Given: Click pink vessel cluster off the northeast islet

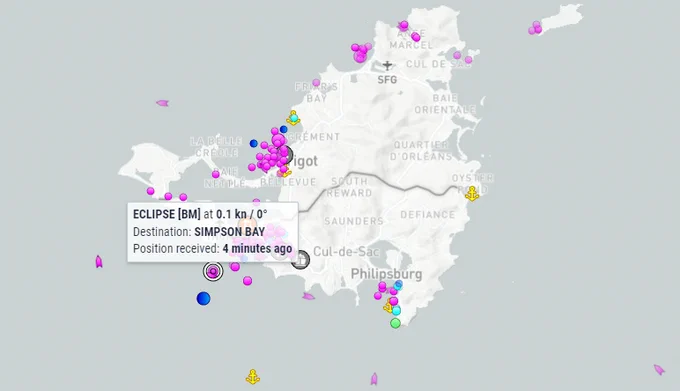Looking at the screenshot, I should 535,28.
